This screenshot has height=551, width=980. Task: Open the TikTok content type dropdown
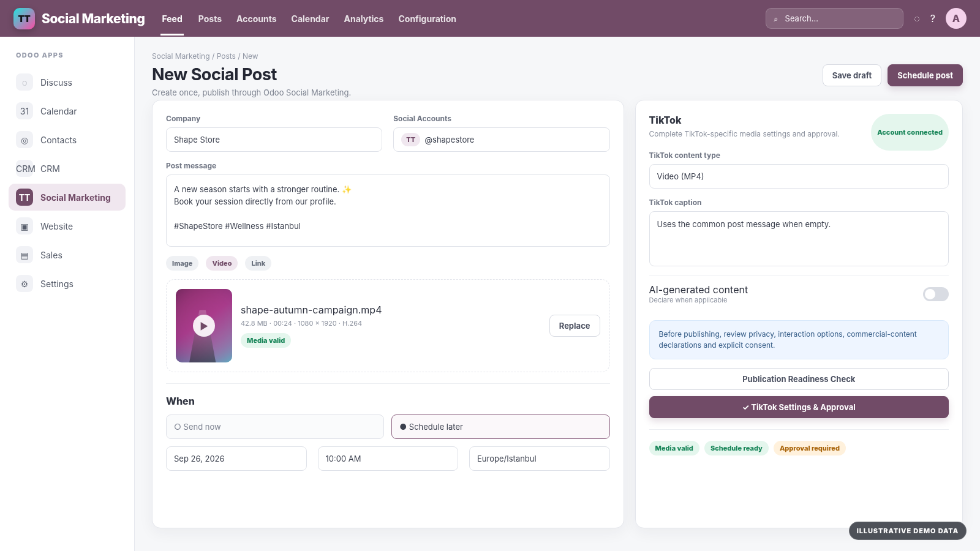tap(799, 176)
